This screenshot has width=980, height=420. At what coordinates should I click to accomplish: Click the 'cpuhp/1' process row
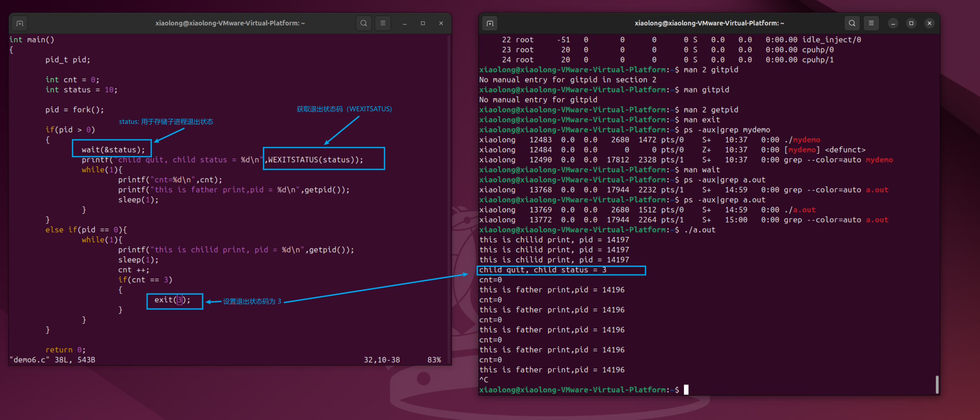point(668,60)
